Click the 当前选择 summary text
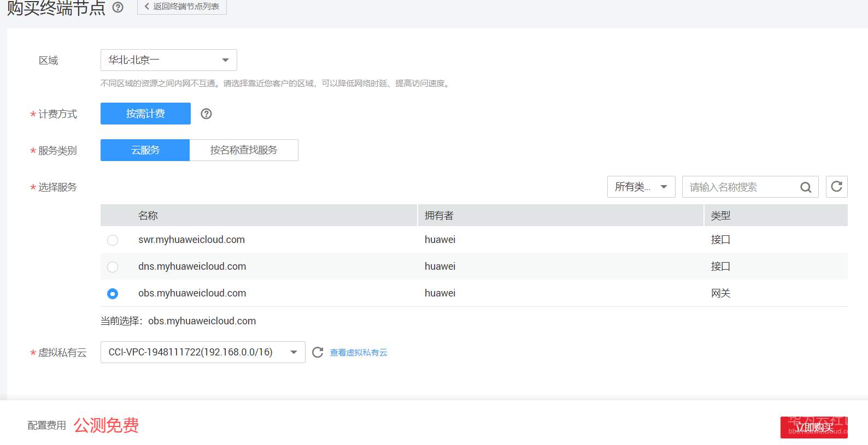 (x=178, y=321)
